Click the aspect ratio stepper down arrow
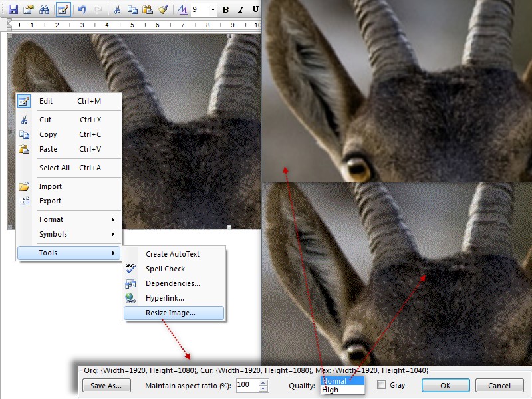The height and width of the screenshot is (399, 532). pos(263,389)
